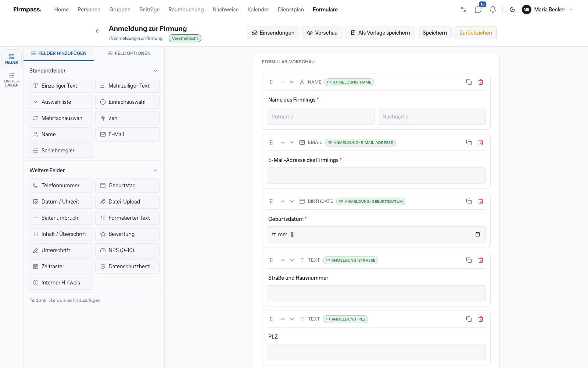Add Mehrfachauswahl field

pyautogui.click(x=60, y=118)
